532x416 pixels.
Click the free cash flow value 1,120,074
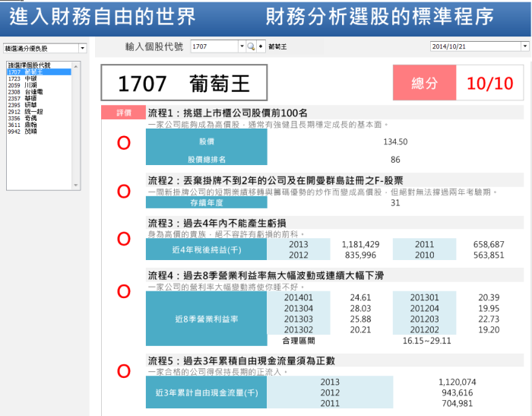click(x=457, y=382)
